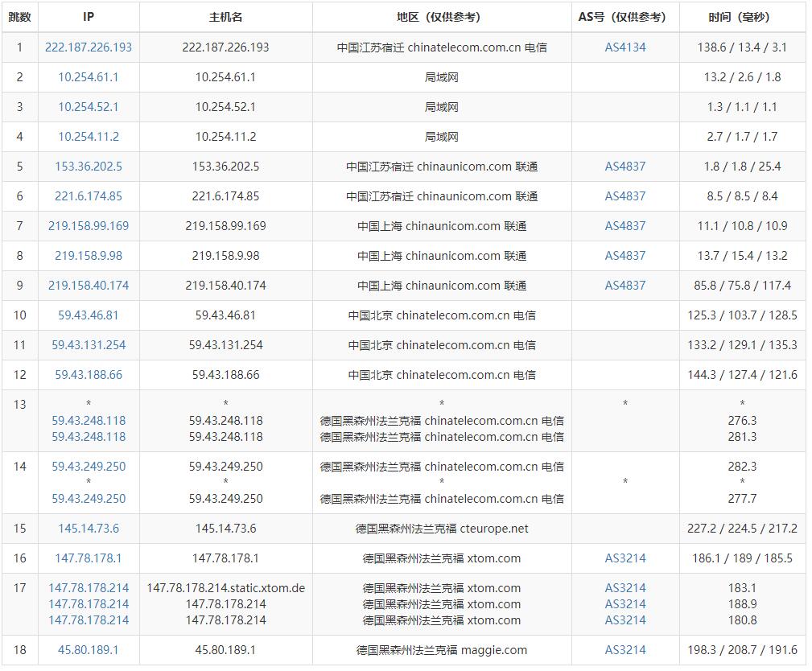Open IP link 59.43.131.254
This screenshot has height=671, width=812.
[89, 345]
